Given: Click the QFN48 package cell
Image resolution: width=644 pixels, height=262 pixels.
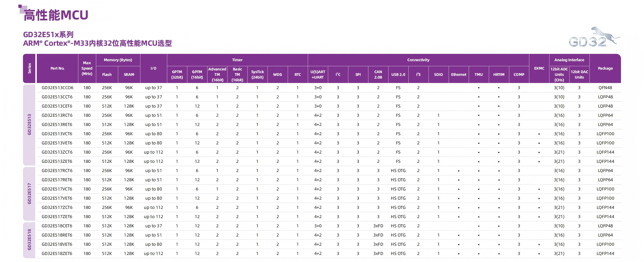Looking at the screenshot, I should pyautogui.click(x=605, y=88).
